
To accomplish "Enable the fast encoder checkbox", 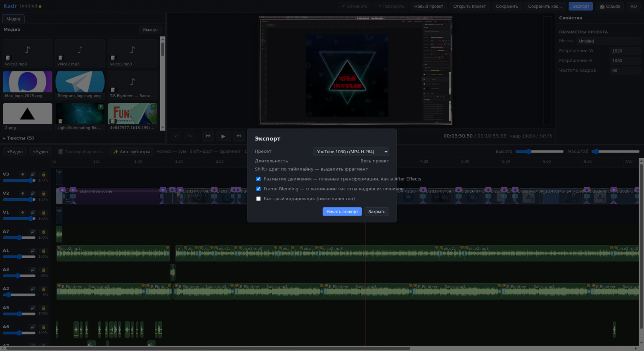I will 258,199.
